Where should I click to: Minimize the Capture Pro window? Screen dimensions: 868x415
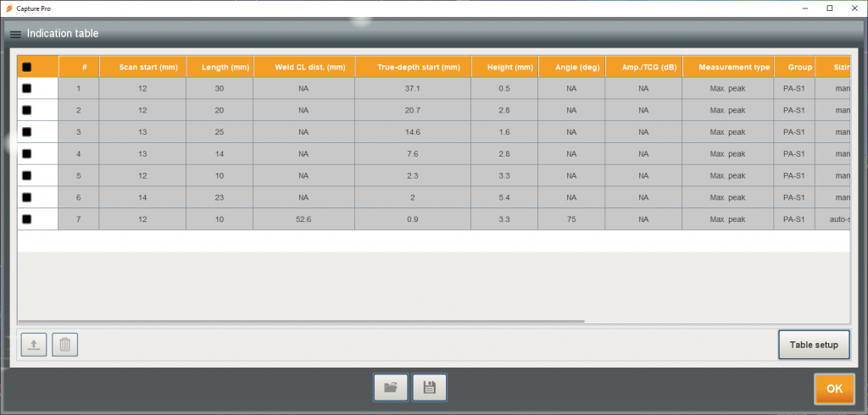(x=804, y=8)
